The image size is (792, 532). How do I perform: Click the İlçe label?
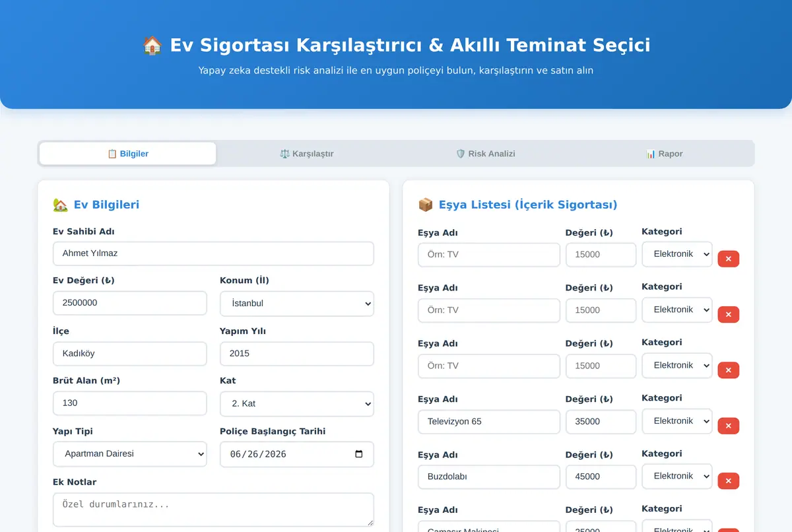coord(61,331)
